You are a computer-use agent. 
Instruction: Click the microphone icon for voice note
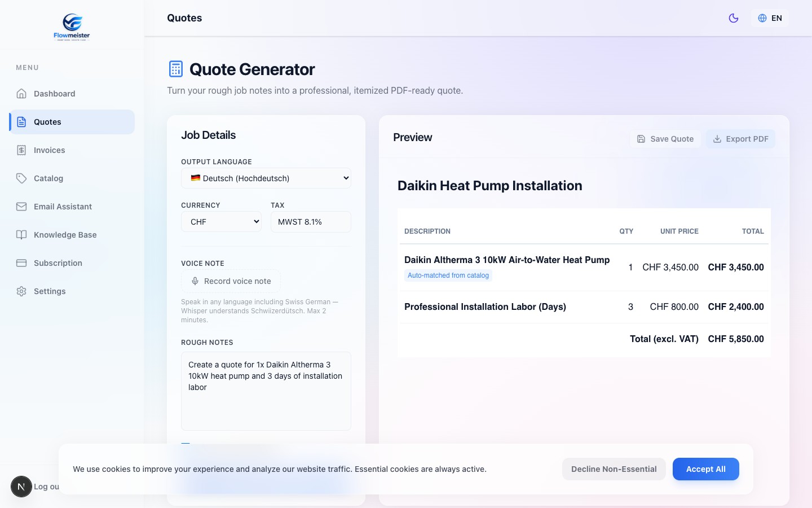coord(195,281)
